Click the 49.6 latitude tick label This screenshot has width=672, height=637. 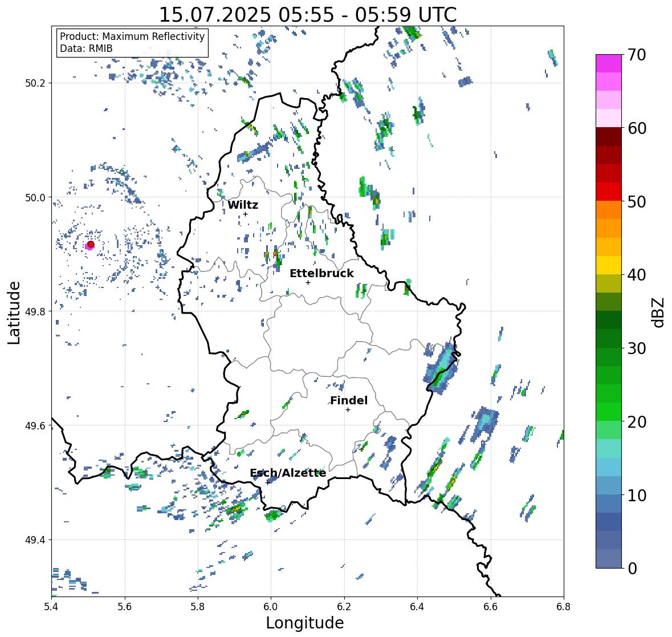coord(35,425)
